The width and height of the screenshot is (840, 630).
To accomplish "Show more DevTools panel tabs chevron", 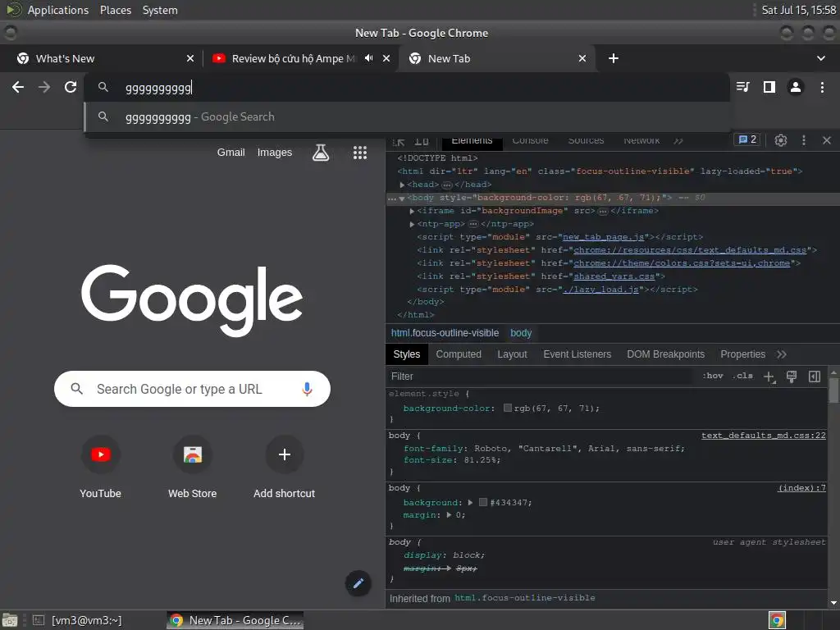I will 678,141.
